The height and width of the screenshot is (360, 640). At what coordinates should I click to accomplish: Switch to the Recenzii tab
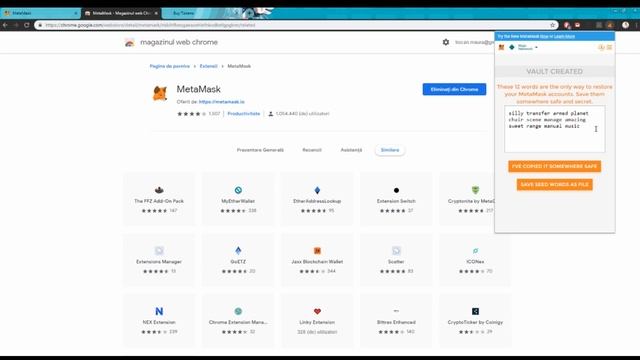[x=312, y=150]
